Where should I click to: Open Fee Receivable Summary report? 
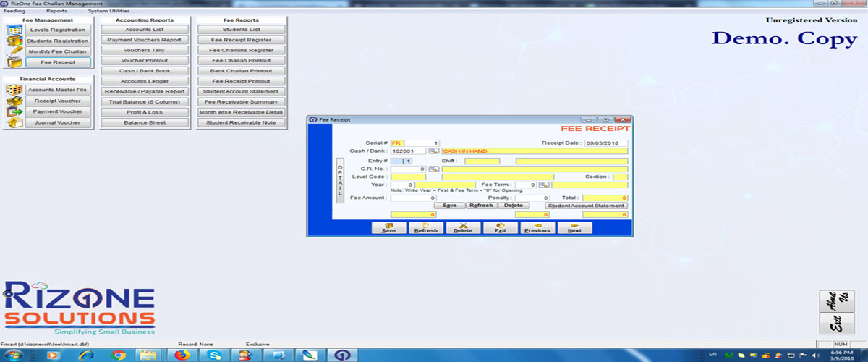[241, 102]
